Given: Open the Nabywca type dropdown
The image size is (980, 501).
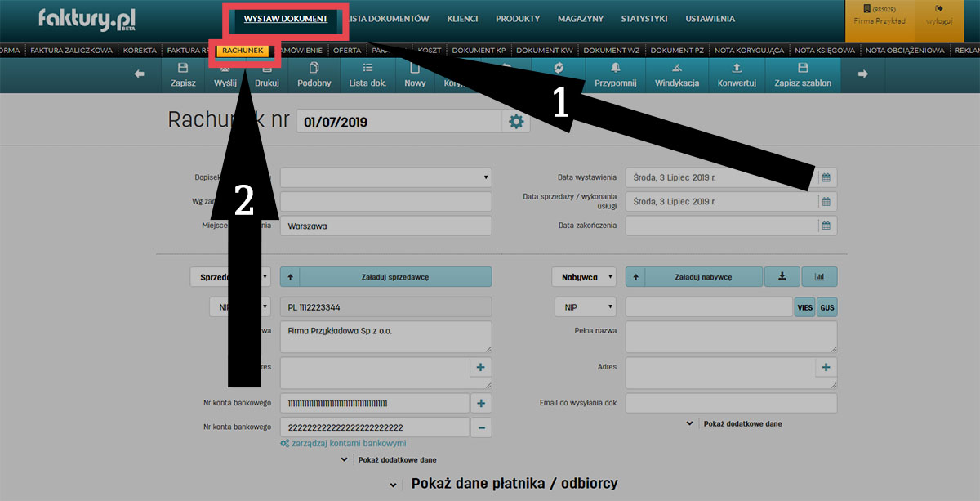Looking at the screenshot, I should pos(584,276).
